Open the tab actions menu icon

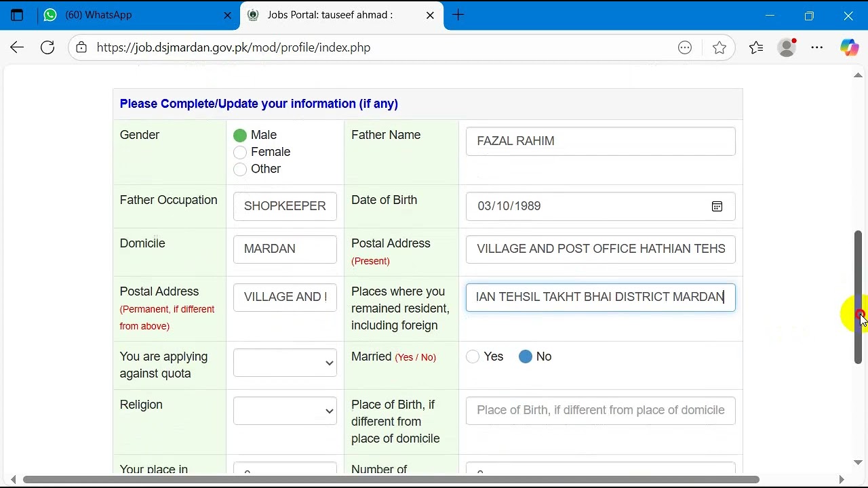pyautogui.click(x=17, y=15)
